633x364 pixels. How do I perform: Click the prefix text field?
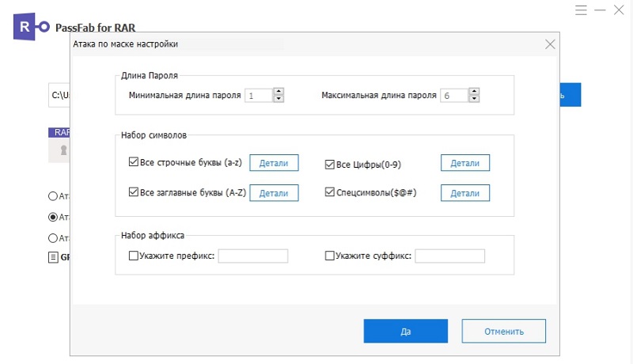coord(253,256)
